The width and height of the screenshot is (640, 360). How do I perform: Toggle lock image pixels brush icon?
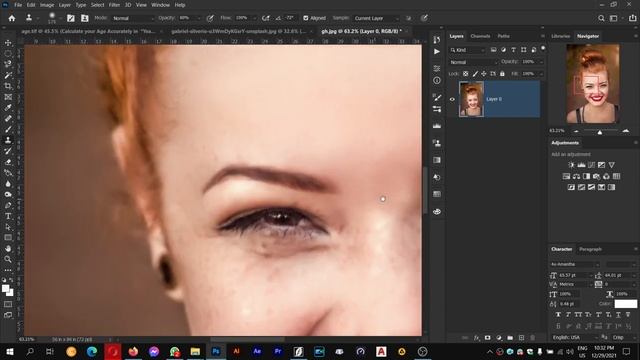point(475,74)
